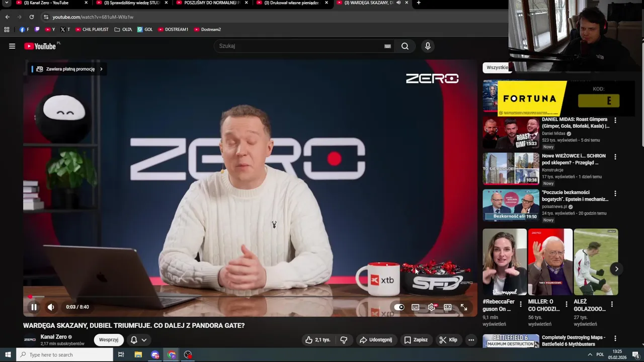Viewport: 644px width, 362px height.
Task: Open options for #RebeccaFerguson short
Action: tap(521, 304)
